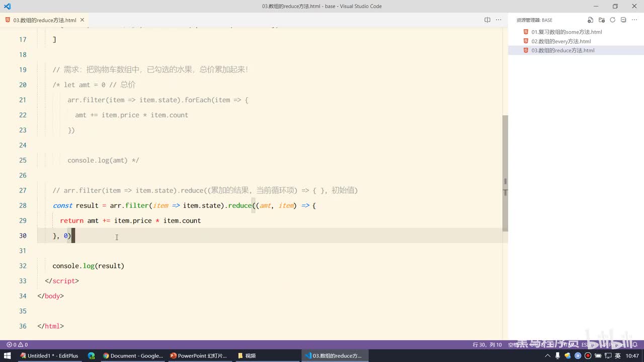644x362 pixels.
Task: Click line number 32 in the gutter
Action: (x=23, y=266)
